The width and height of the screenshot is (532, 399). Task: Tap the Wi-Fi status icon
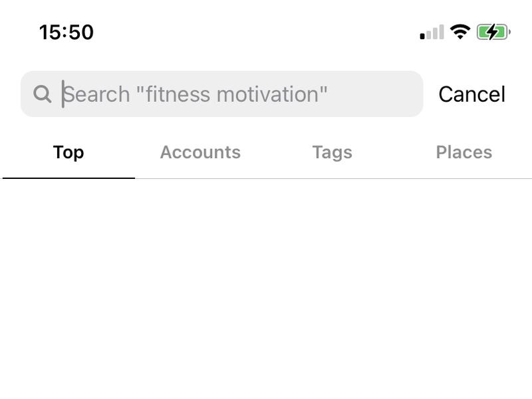pyautogui.click(x=460, y=32)
